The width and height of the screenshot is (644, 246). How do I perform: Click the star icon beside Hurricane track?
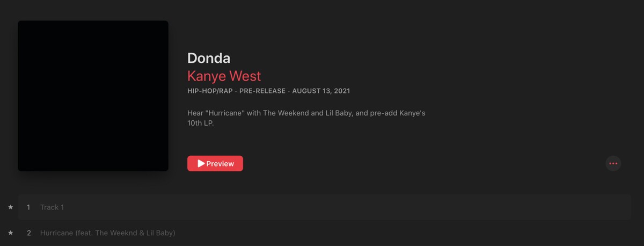[x=10, y=233]
